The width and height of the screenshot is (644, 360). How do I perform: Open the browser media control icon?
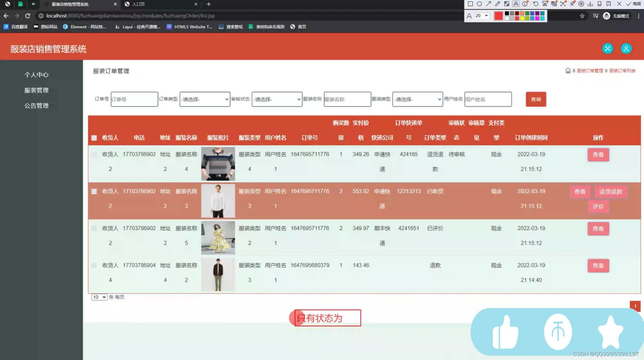pos(595,16)
